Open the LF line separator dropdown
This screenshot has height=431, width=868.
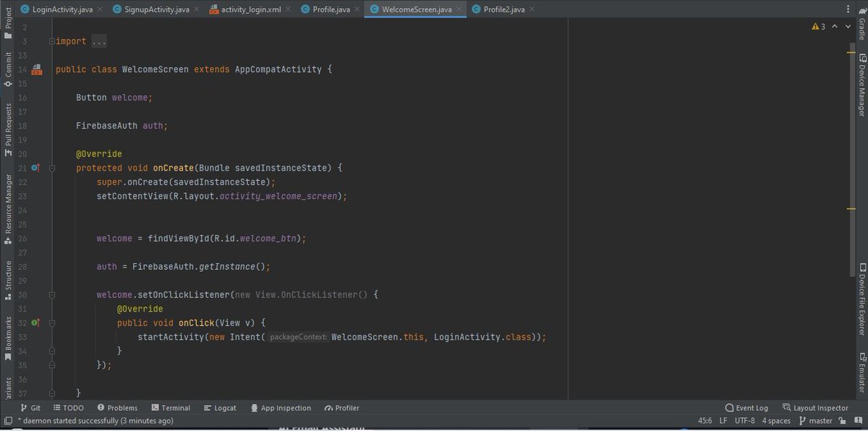[x=723, y=420]
